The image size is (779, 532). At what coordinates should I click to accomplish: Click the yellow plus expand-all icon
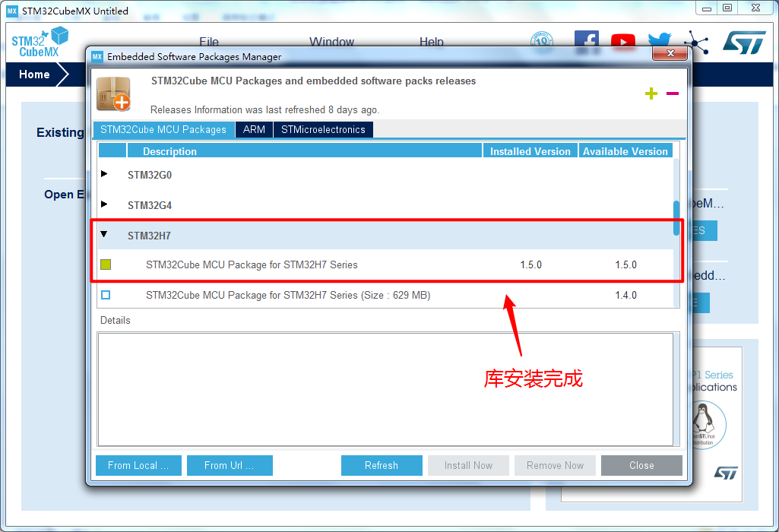(x=651, y=93)
